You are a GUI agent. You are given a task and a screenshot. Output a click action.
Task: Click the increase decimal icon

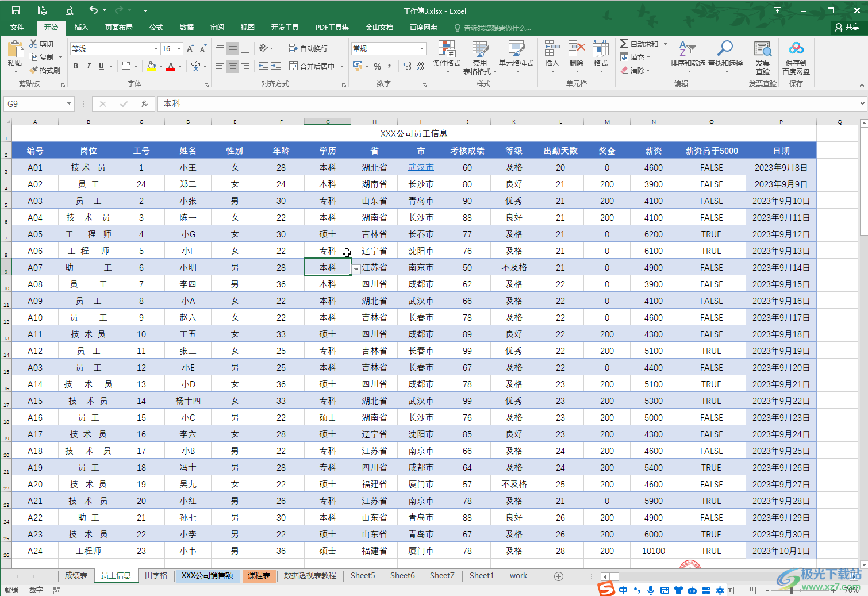tap(408, 66)
